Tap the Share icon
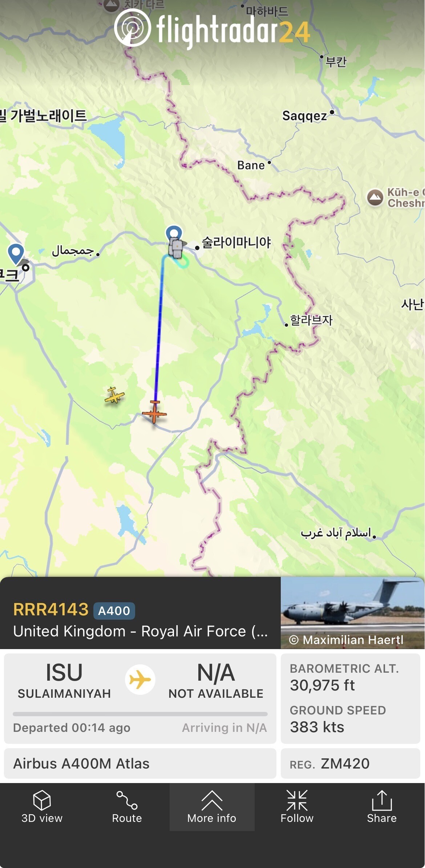425x868 pixels. point(382,800)
